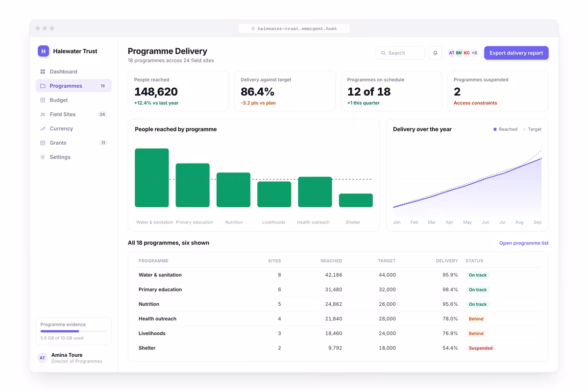Click the Programmes folder icon

coord(43,86)
